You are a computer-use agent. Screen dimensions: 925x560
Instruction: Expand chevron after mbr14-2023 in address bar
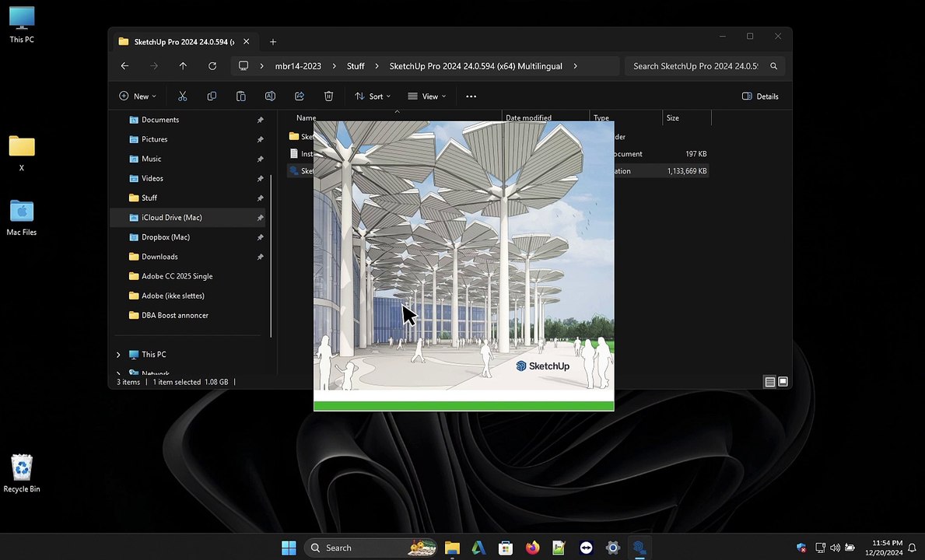334,66
